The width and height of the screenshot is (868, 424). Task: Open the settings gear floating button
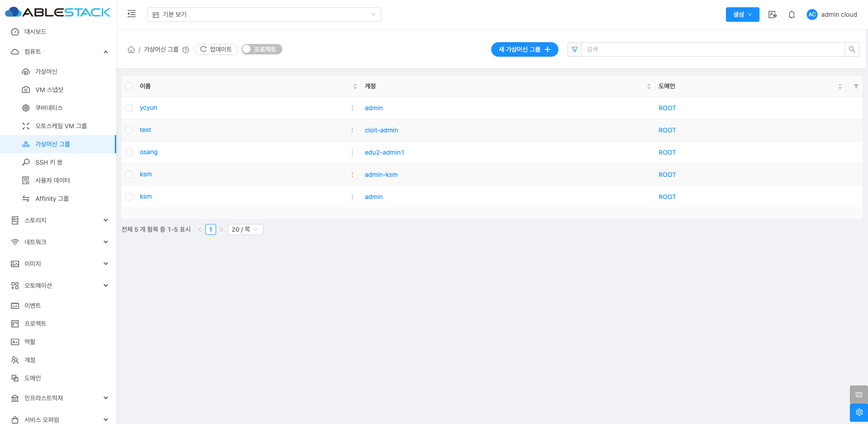(x=859, y=413)
